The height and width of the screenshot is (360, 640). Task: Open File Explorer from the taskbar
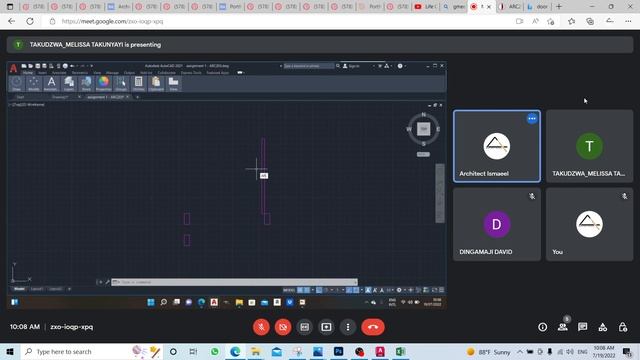point(256,351)
